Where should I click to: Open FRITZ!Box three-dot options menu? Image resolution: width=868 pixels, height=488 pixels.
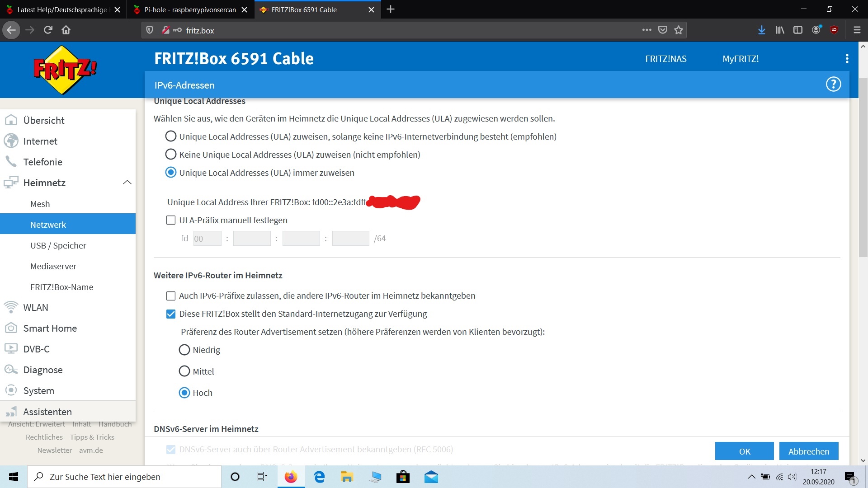pos(847,59)
